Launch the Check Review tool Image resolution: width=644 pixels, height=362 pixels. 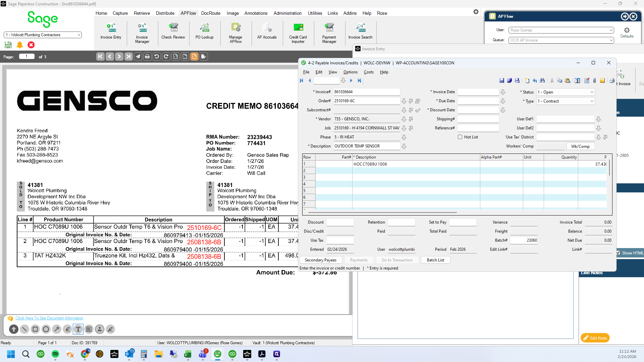click(x=173, y=31)
